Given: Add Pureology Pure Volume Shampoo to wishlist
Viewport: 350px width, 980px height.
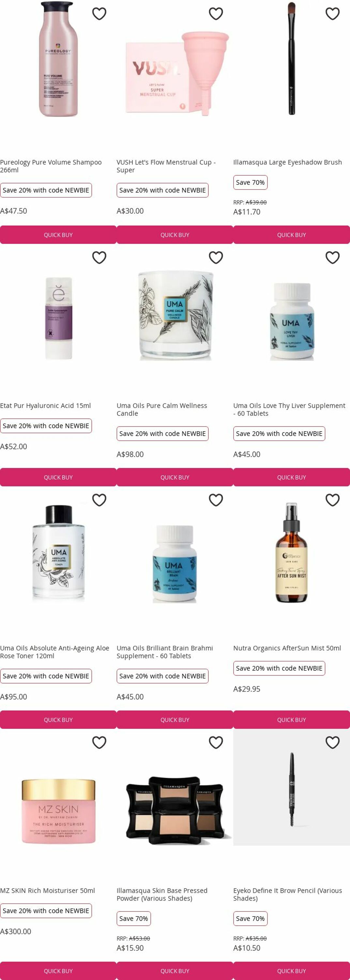Looking at the screenshot, I should pos(99,14).
